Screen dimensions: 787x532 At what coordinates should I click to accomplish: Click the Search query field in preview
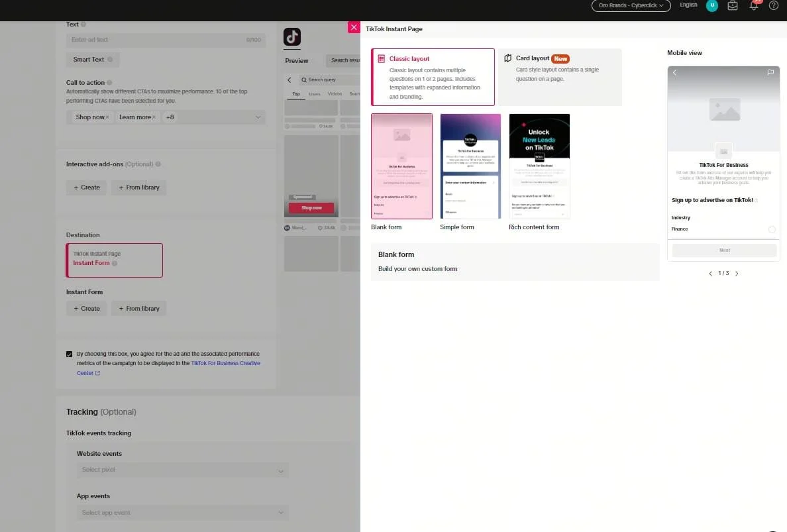click(329, 80)
